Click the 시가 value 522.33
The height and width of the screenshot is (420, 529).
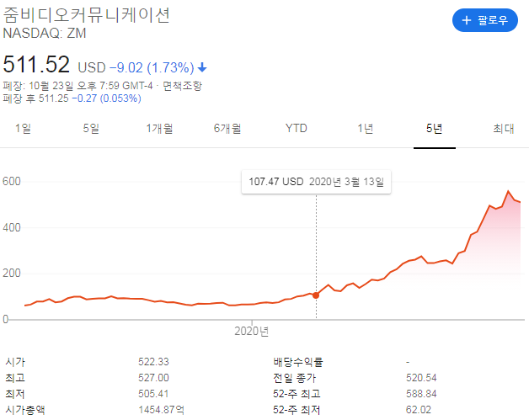[153, 362]
